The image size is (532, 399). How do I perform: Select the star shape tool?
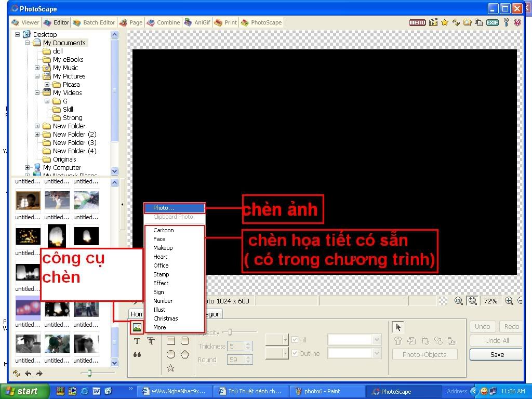[170, 368]
